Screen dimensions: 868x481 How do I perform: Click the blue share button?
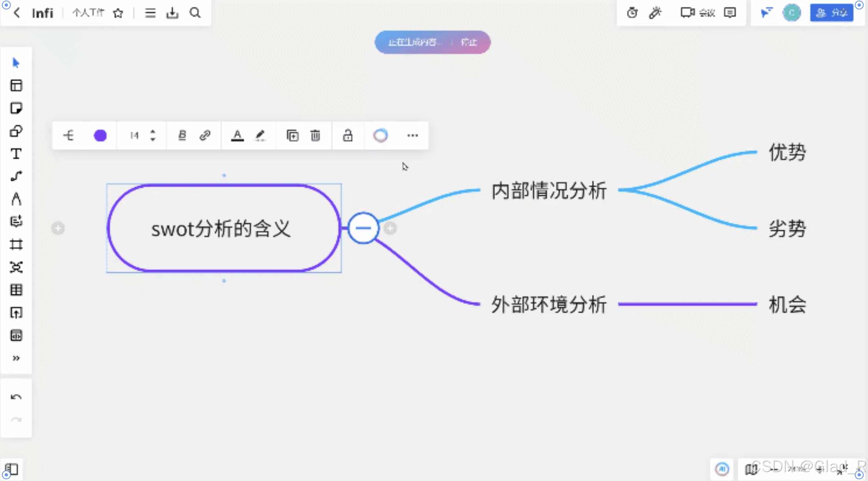(x=831, y=13)
